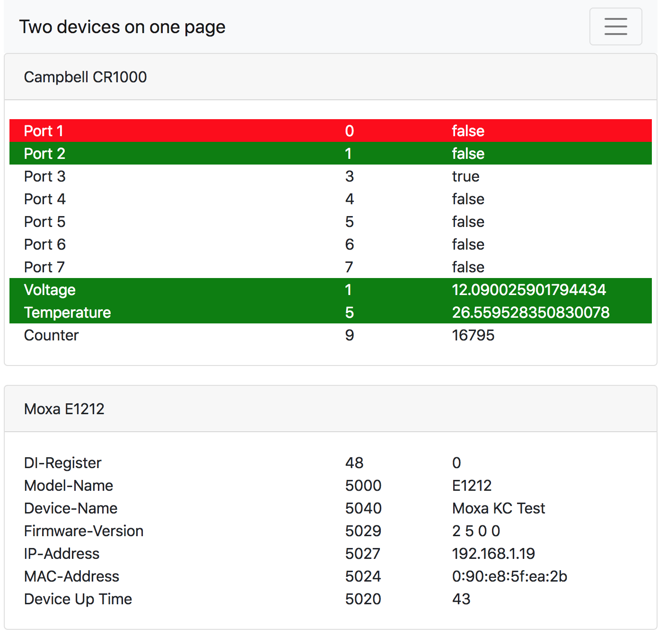This screenshot has width=667, height=644.
Task: Click the register number 5027
Action: pyautogui.click(x=363, y=554)
